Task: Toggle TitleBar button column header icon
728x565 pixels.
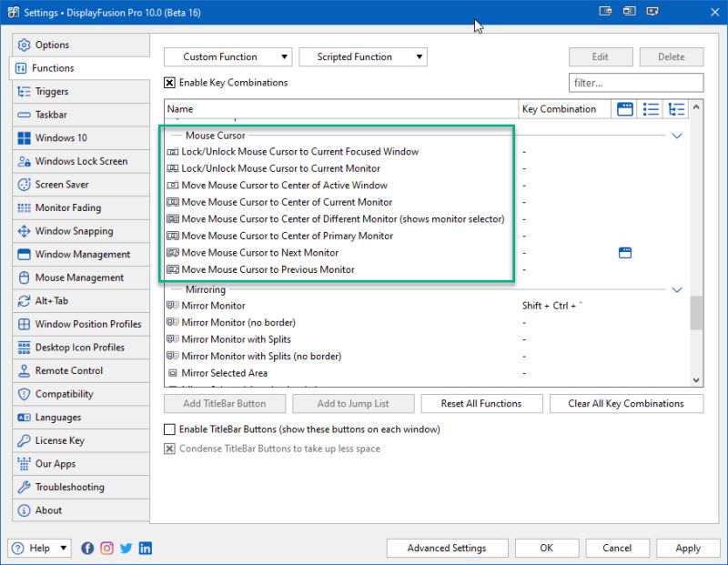Action: tap(625, 109)
